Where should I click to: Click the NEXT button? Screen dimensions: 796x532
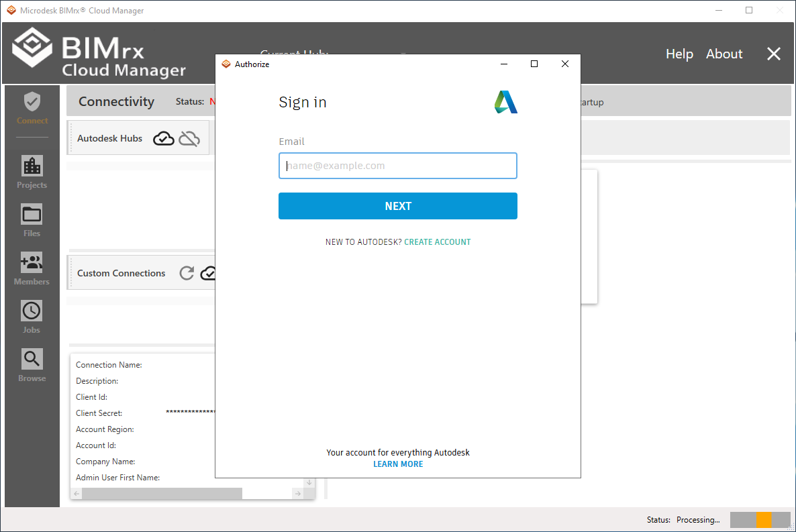(x=398, y=206)
